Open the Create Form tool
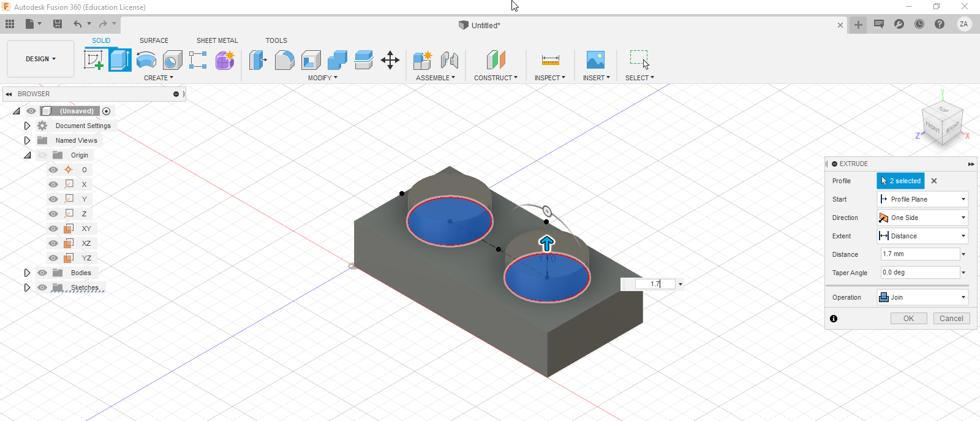The image size is (980, 421). pyautogui.click(x=225, y=60)
